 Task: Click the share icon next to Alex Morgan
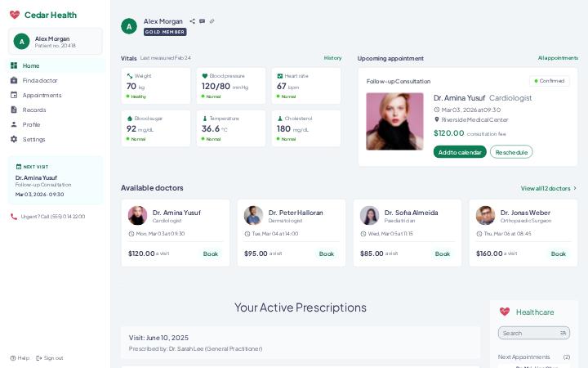(193, 21)
